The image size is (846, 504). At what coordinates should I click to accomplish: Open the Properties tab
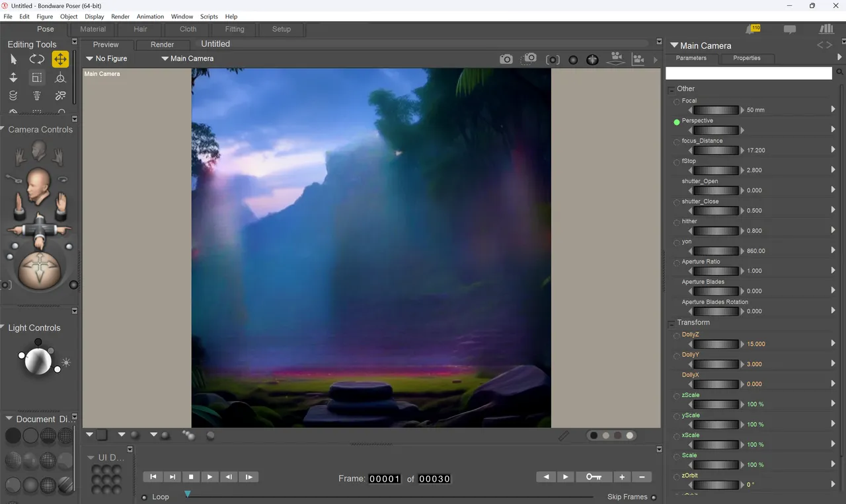(746, 58)
